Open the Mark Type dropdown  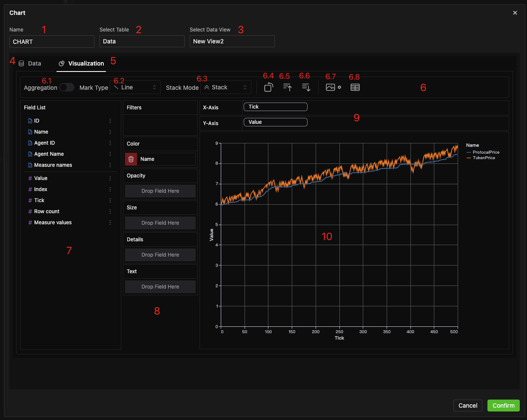[135, 87]
